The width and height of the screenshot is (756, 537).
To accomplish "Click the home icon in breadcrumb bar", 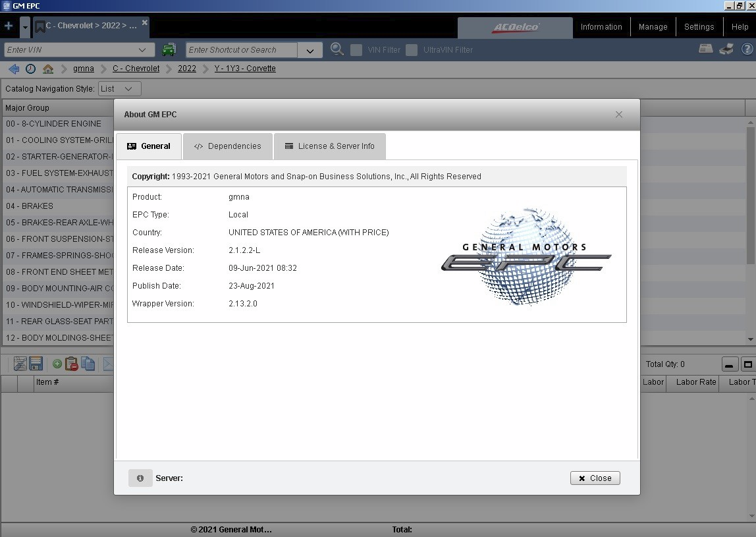I will (48, 69).
